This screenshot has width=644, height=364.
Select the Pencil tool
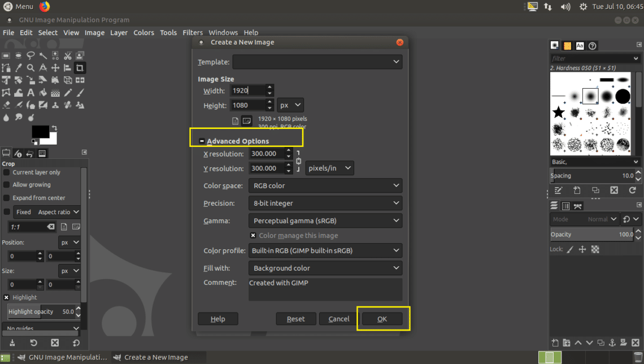pos(67,93)
